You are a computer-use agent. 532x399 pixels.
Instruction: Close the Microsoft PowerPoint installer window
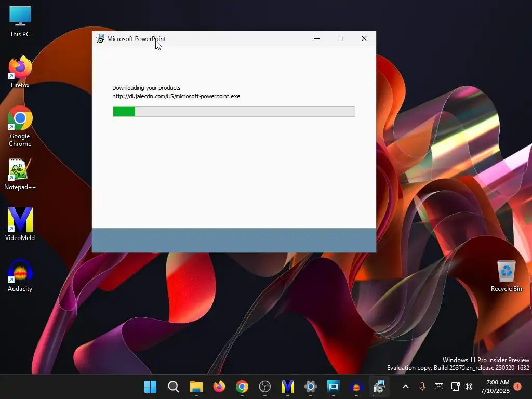point(364,38)
